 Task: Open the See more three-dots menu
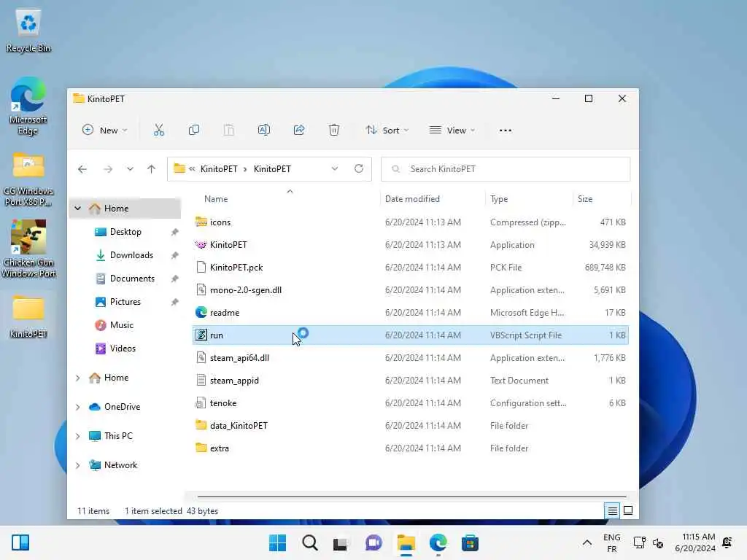506,131
